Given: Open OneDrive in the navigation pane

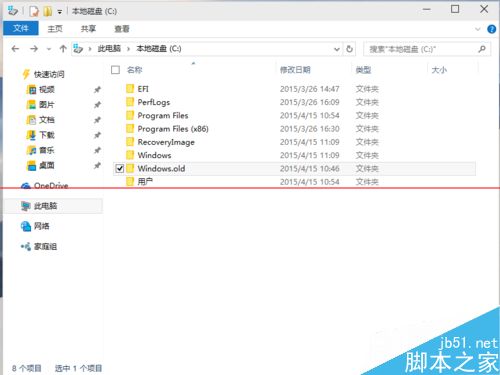Looking at the screenshot, I should point(51,185).
